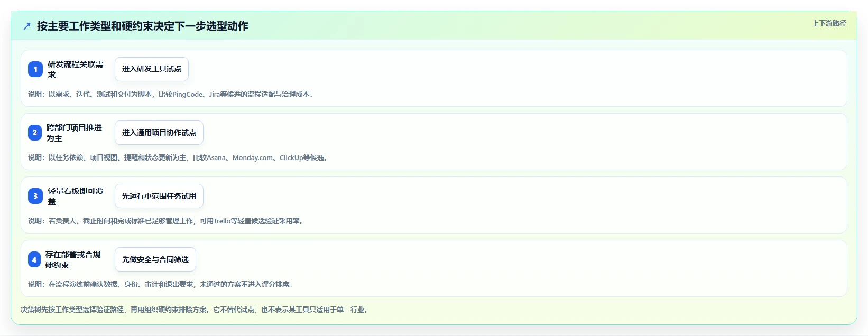The height and width of the screenshot is (336, 868).
Task: Open the 上下游路径 link
Action: click(829, 23)
